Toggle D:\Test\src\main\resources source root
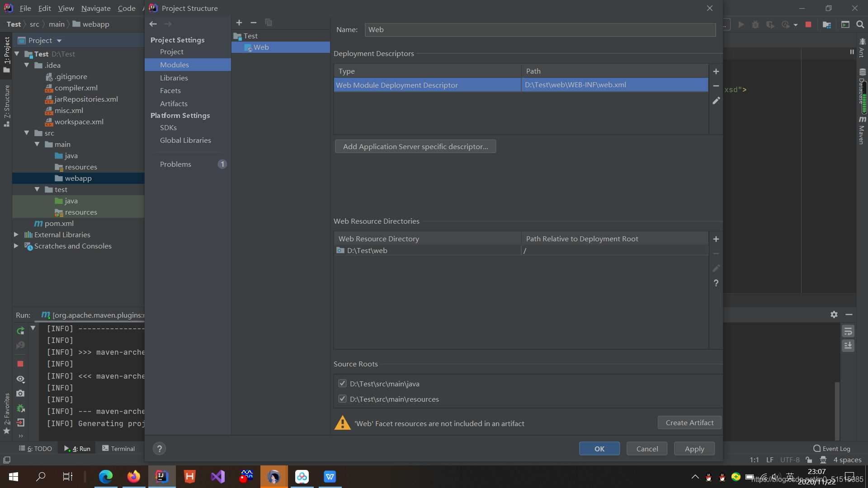 pyautogui.click(x=342, y=399)
